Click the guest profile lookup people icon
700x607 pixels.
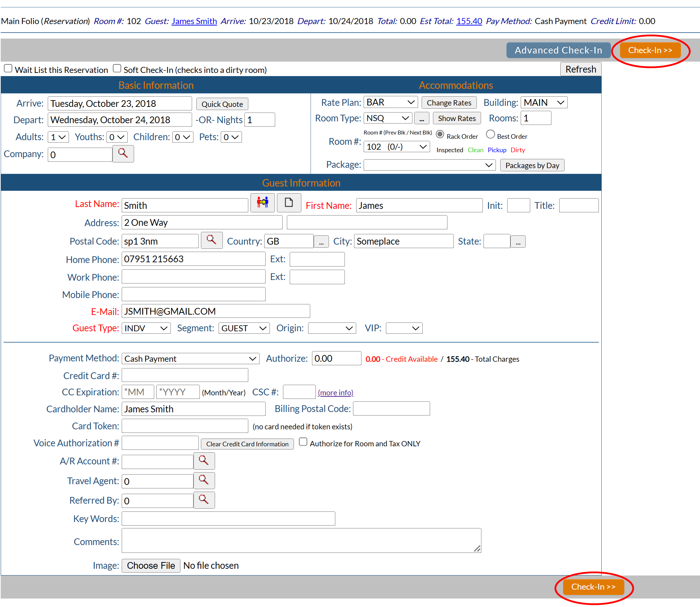coord(262,203)
